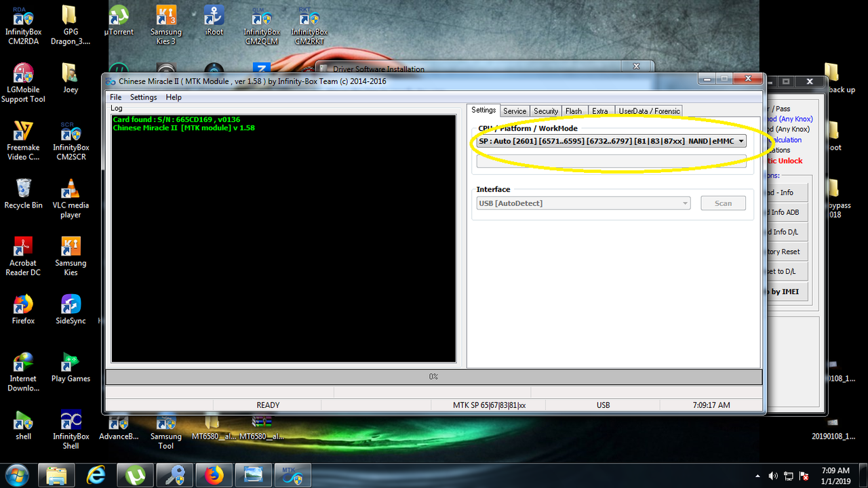Click inside the black Log output area
Viewport: 868px width, 488px height.
(283, 239)
